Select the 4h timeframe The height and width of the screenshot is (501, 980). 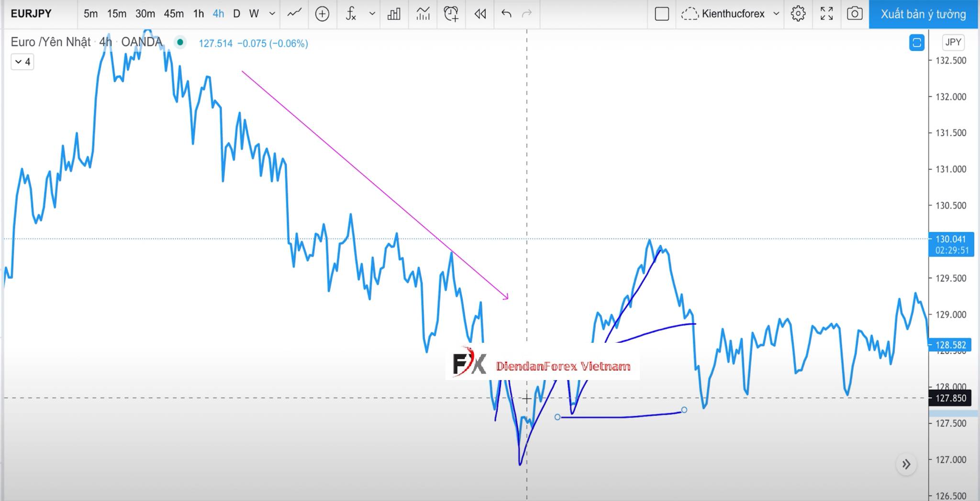[218, 13]
